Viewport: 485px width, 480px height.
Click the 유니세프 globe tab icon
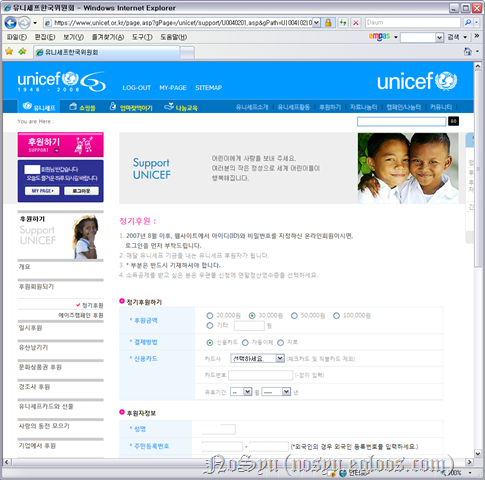click(27, 106)
